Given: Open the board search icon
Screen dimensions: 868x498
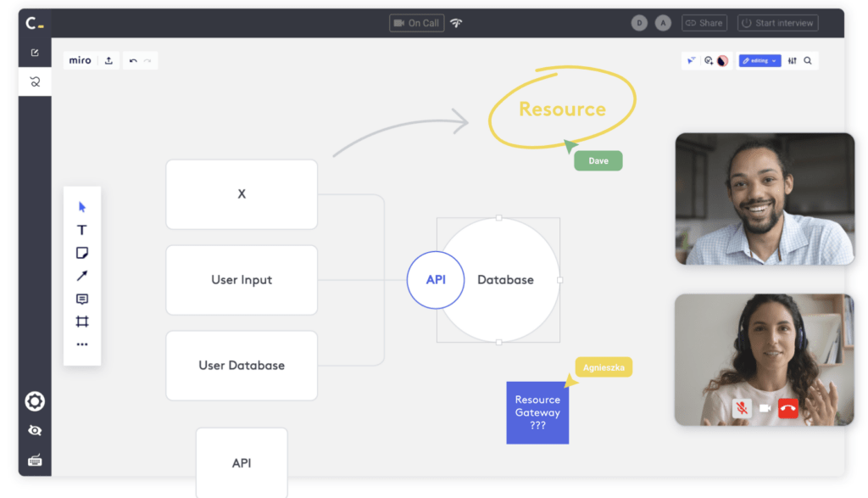Looking at the screenshot, I should 807,60.
